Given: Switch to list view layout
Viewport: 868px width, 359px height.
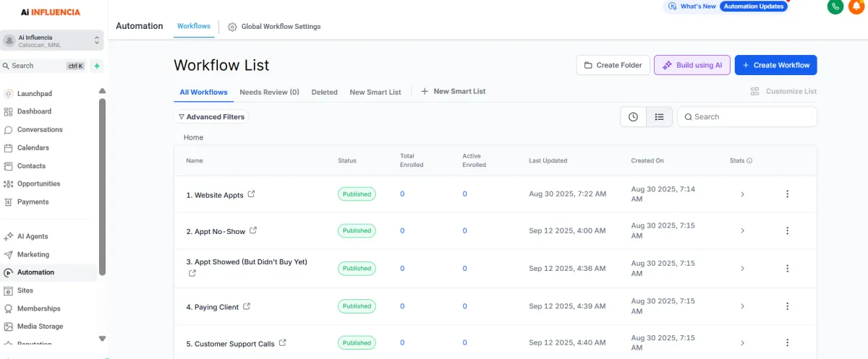Looking at the screenshot, I should tap(659, 117).
